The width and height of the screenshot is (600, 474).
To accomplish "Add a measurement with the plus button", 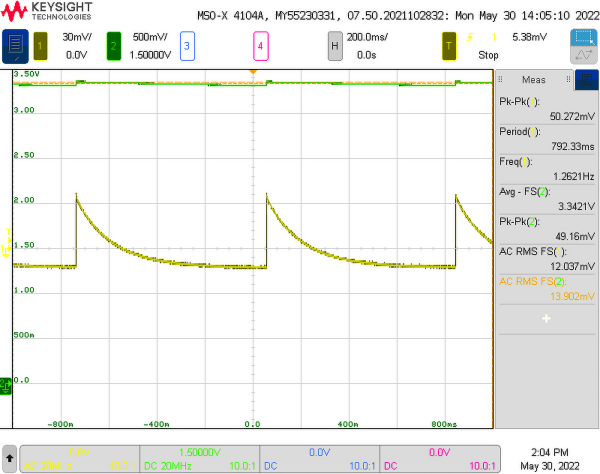I will click(546, 318).
